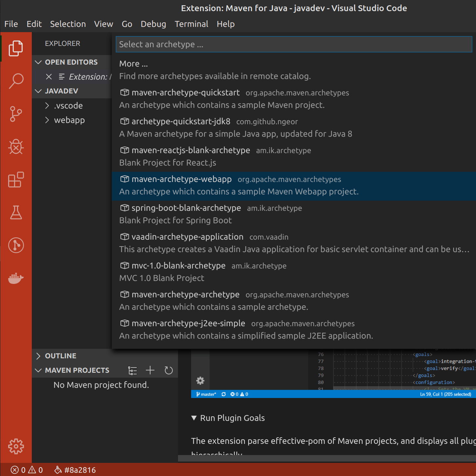Open the Help menu
The height and width of the screenshot is (476, 476).
coord(226,24)
